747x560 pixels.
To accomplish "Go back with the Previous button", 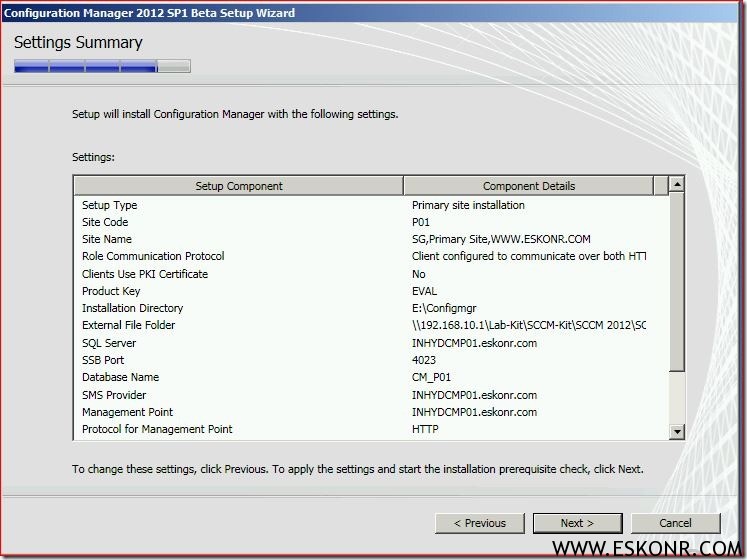I will (480, 523).
